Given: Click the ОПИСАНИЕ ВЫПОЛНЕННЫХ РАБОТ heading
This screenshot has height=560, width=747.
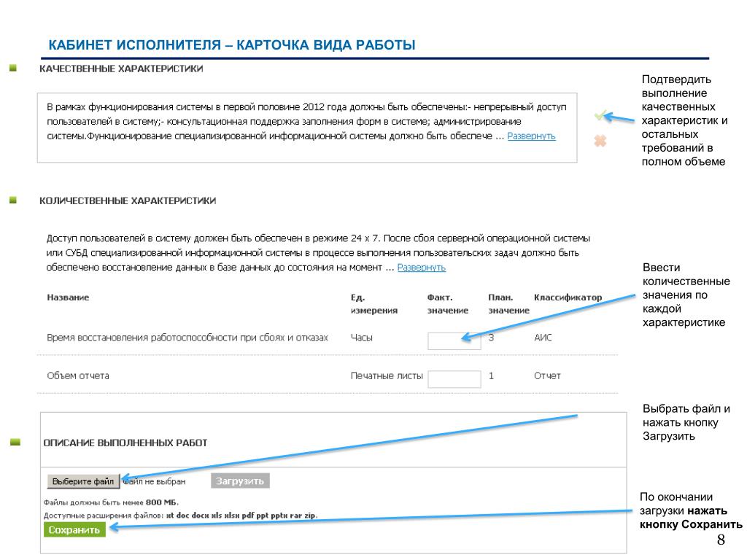Looking at the screenshot, I should [125, 443].
